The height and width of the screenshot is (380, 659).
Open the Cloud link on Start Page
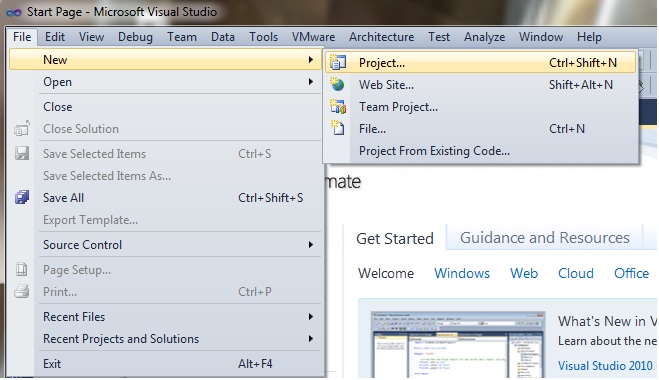[x=576, y=273]
